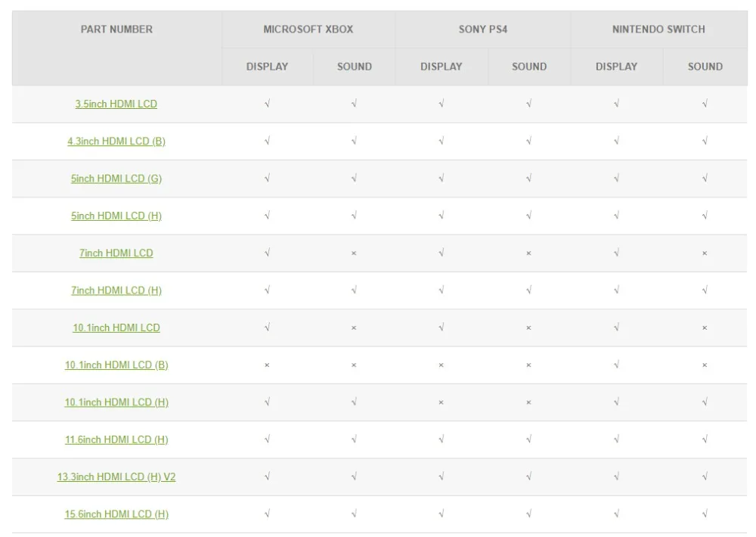Open the 3.5inch HDMI LCD link

click(x=116, y=104)
